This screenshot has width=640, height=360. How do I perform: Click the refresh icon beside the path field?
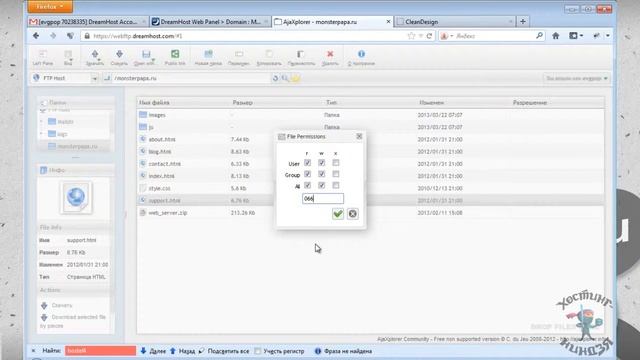(x=275, y=78)
